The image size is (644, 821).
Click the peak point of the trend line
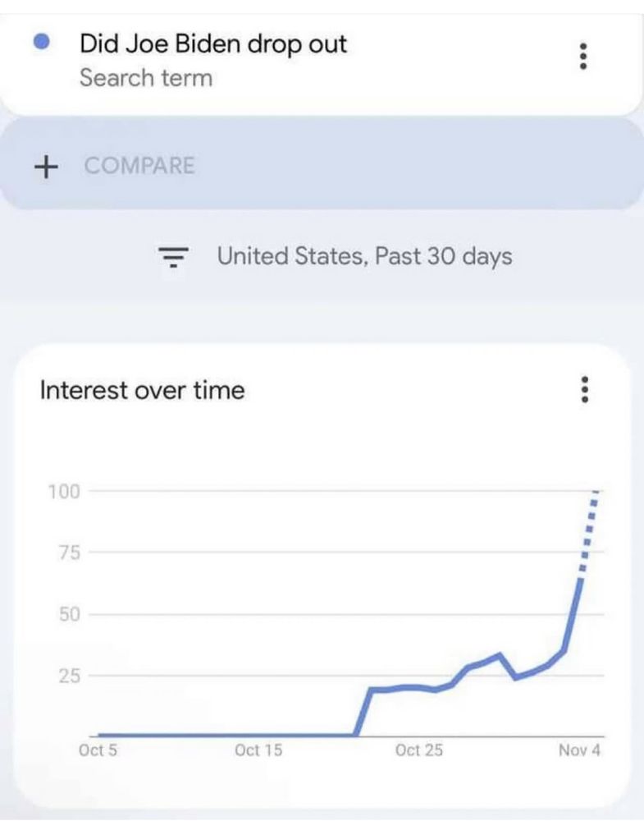pyautogui.click(x=596, y=490)
